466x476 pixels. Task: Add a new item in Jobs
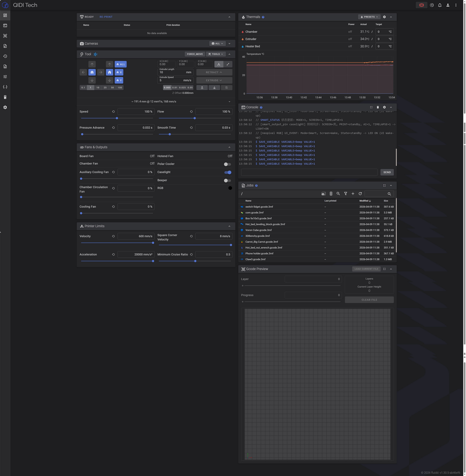pyautogui.click(x=353, y=194)
